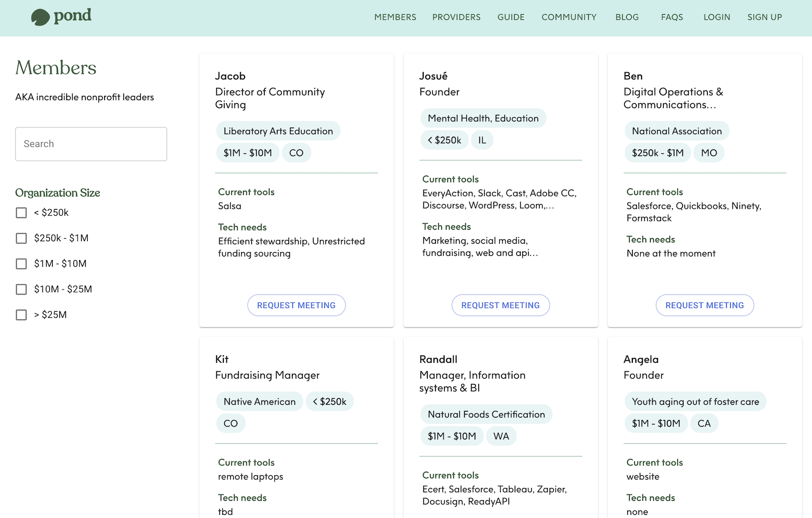Select the Youth aging out of foster care tag

click(x=695, y=402)
